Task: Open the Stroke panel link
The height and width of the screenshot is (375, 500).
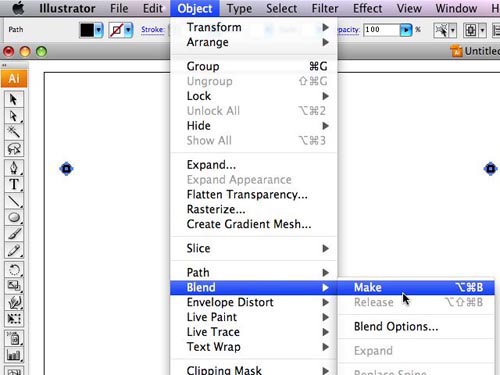Action: coord(152,30)
